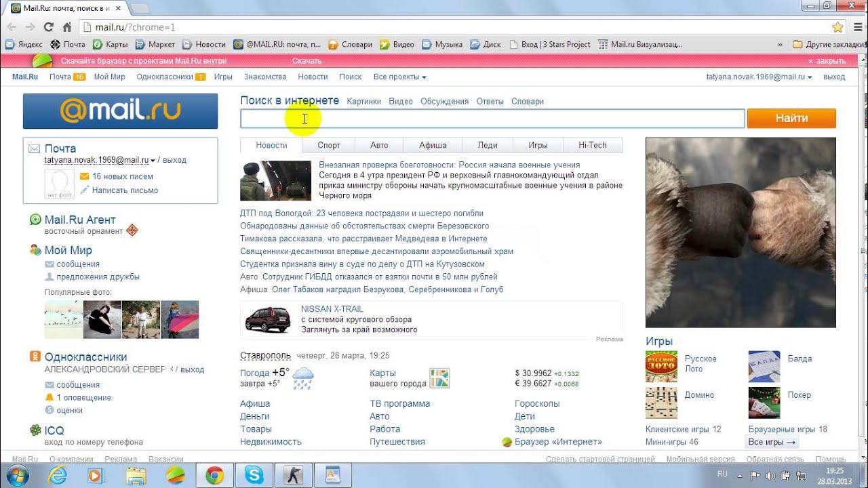The image size is (868, 488).
Task: Open the ICQ flower icon
Action: (35, 430)
